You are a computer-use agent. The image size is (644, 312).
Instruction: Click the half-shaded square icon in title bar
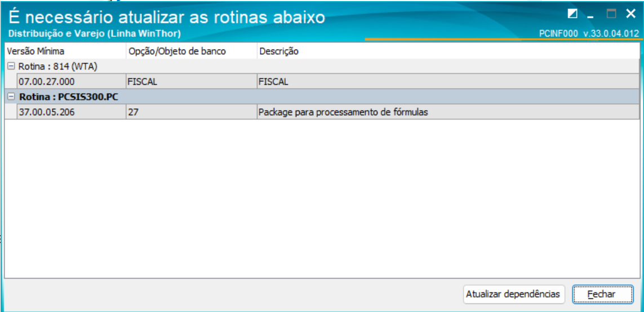click(573, 14)
